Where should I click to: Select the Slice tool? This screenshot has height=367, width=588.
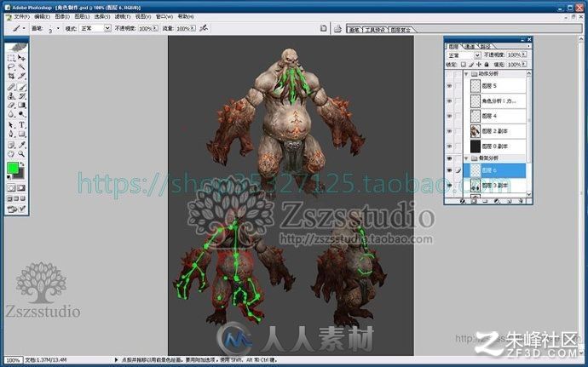(22, 76)
